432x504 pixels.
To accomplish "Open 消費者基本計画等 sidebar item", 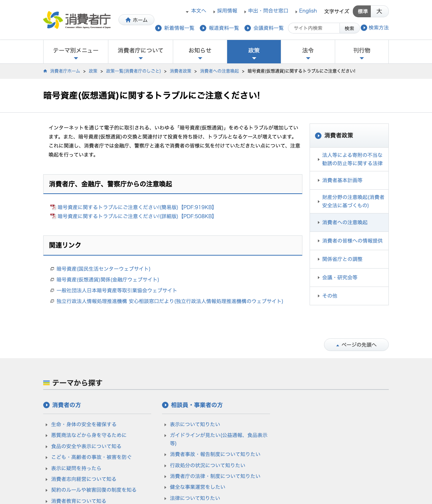I will pos(349,180).
